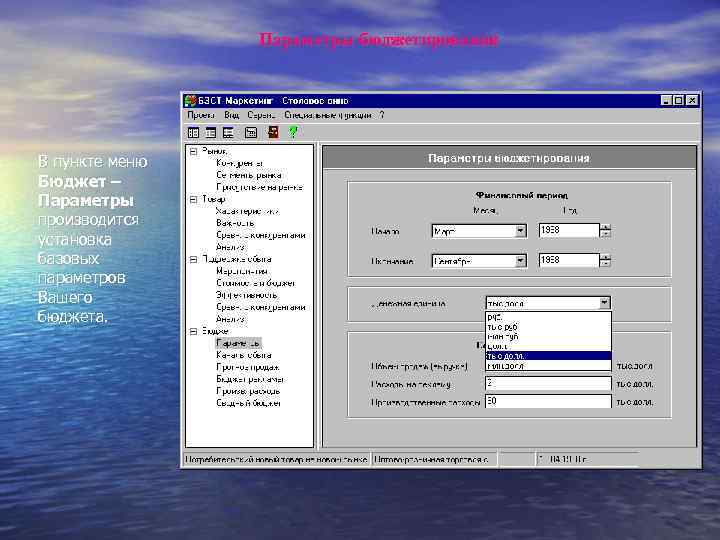Click the fourth toolbar icon resembling a calculator
720x540 pixels.
coord(251,131)
